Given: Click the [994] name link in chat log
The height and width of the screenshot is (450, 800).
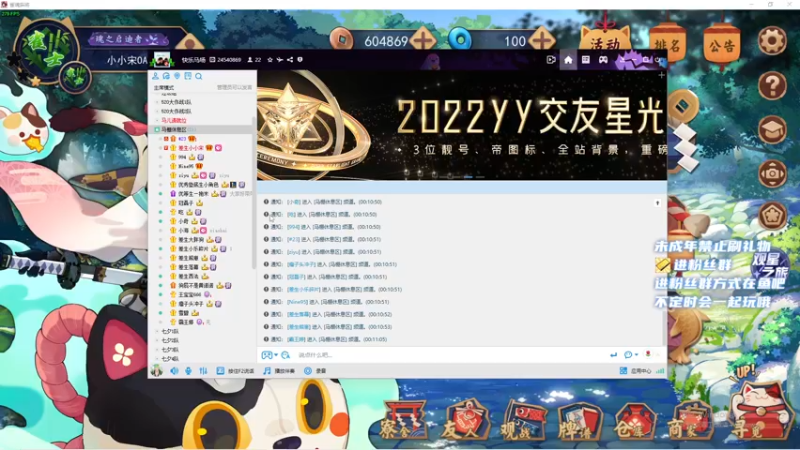Looking at the screenshot, I should tap(293, 227).
